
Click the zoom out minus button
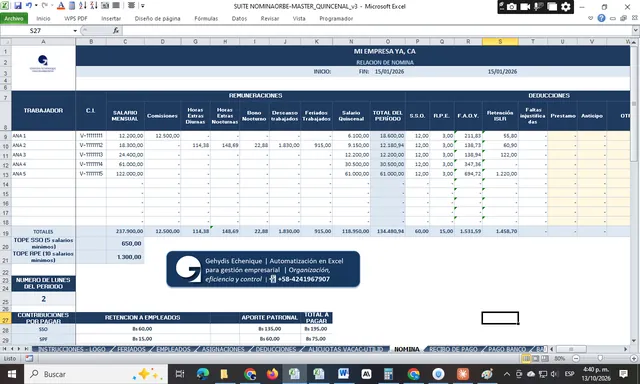576,359
